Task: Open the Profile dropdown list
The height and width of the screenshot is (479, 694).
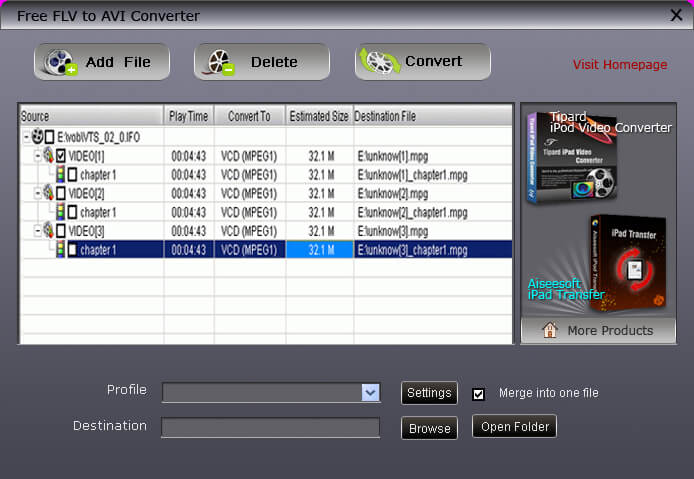Action: 370,393
